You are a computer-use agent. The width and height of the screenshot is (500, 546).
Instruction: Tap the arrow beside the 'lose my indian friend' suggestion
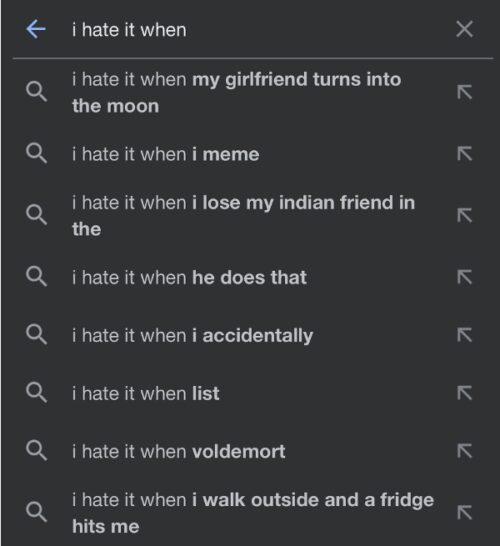[465, 216]
